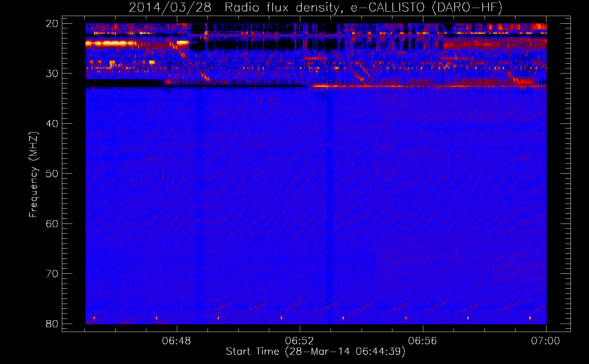Click the 80 MHz frequency tick label

pyautogui.click(x=52, y=324)
